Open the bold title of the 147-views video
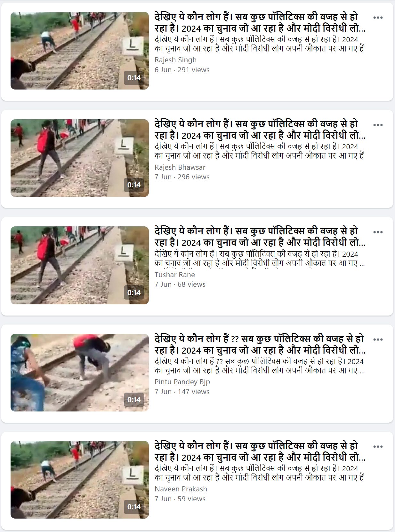Image resolution: width=395 pixels, height=532 pixels. (260, 344)
